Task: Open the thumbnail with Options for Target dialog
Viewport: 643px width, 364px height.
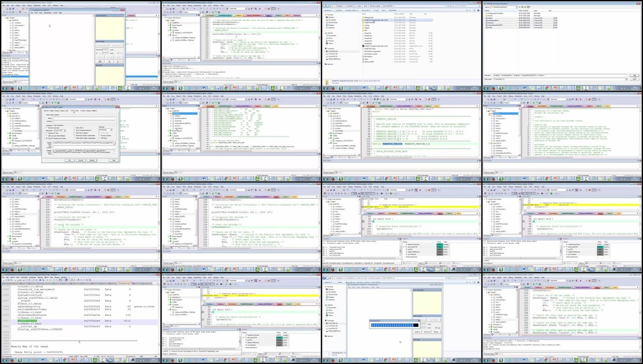Action: click(x=80, y=137)
